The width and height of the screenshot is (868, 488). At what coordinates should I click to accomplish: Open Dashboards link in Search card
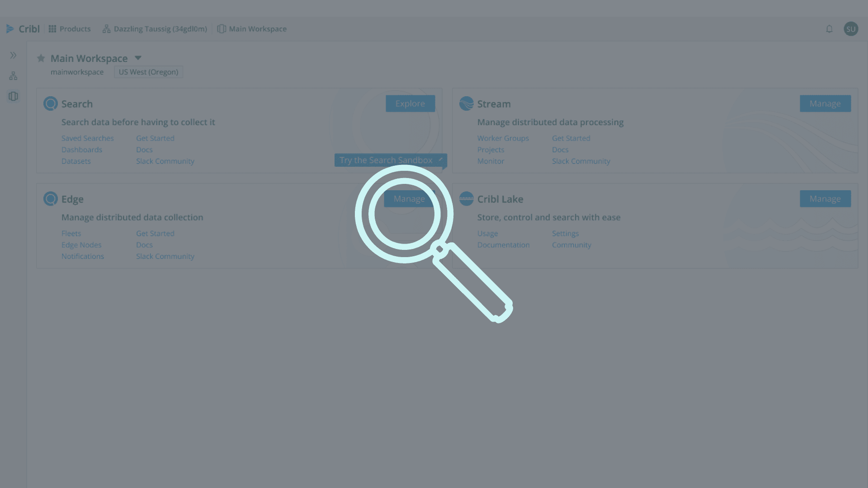point(82,150)
